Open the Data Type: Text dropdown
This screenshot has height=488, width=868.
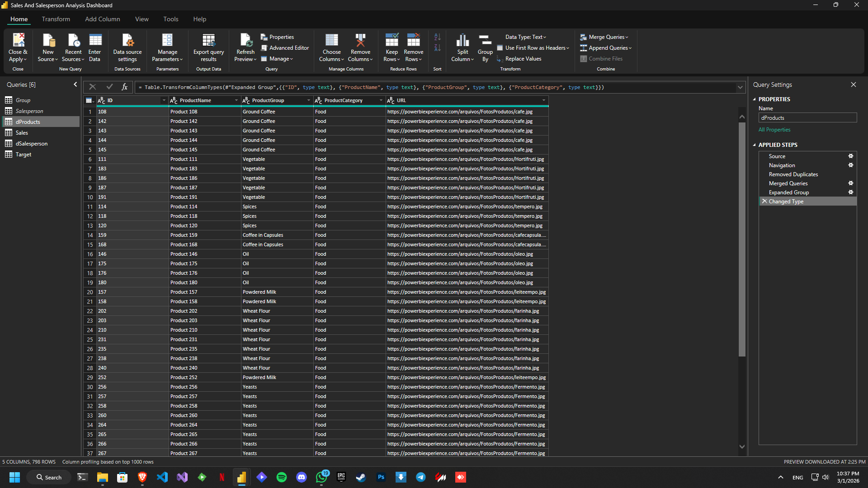coord(525,37)
